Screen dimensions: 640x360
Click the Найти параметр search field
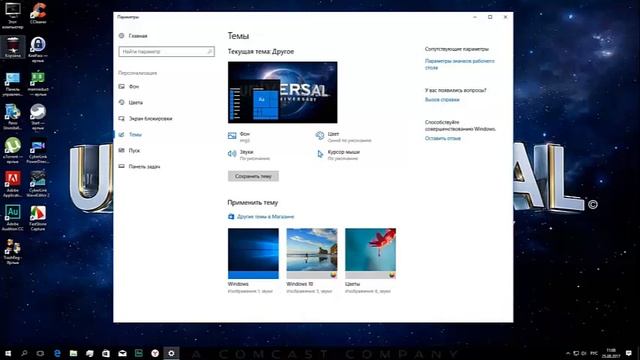pyautogui.click(x=167, y=51)
